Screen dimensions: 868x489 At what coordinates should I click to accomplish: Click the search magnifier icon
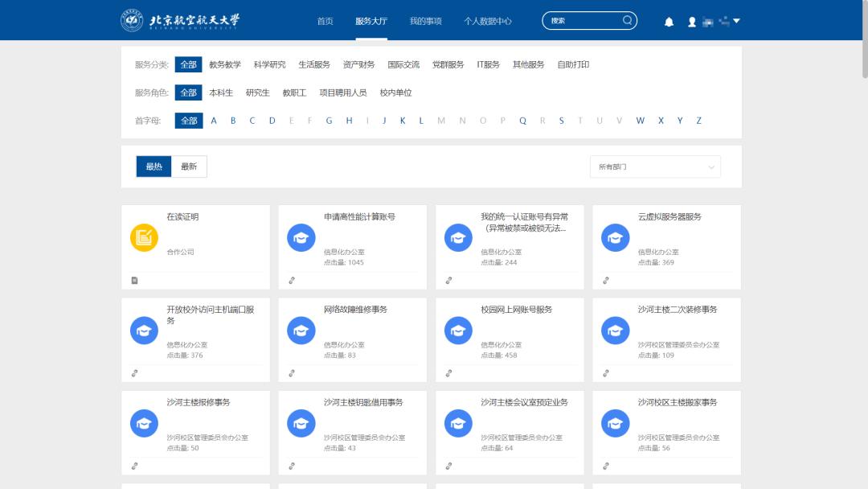pyautogui.click(x=626, y=20)
